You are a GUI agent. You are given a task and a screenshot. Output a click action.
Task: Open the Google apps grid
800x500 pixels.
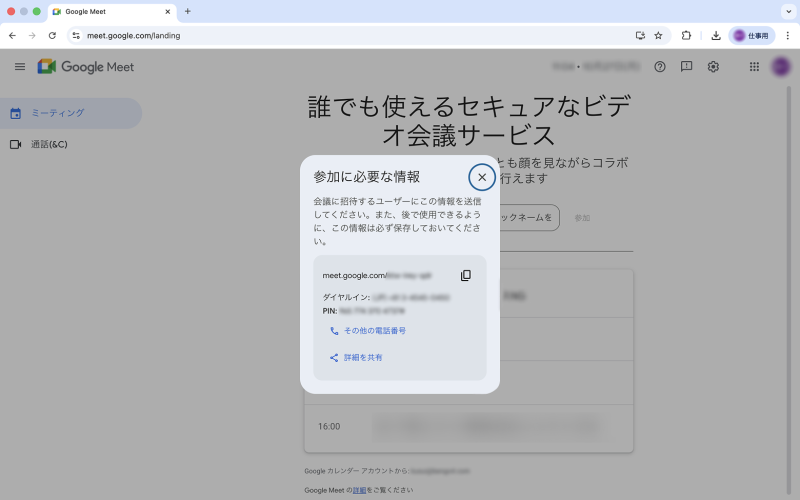[x=754, y=67]
